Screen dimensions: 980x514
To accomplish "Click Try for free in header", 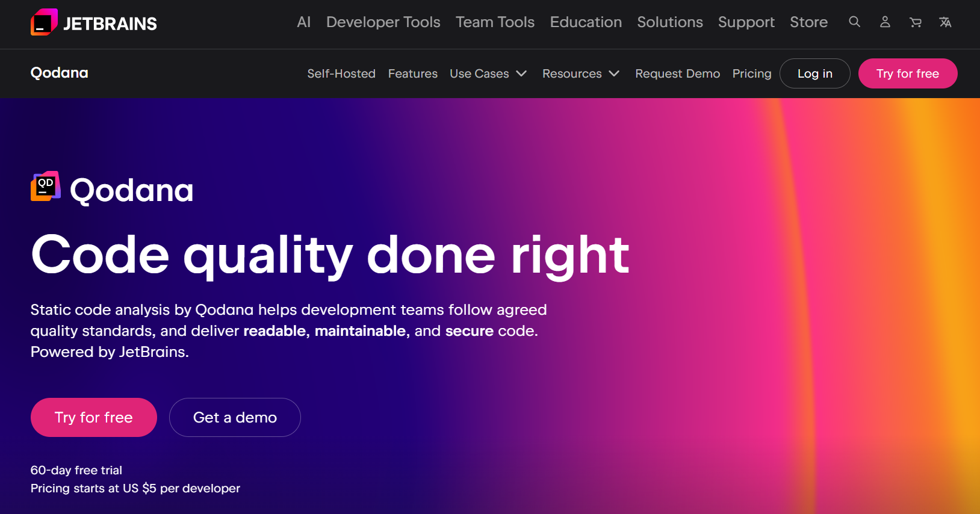I will click(907, 73).
